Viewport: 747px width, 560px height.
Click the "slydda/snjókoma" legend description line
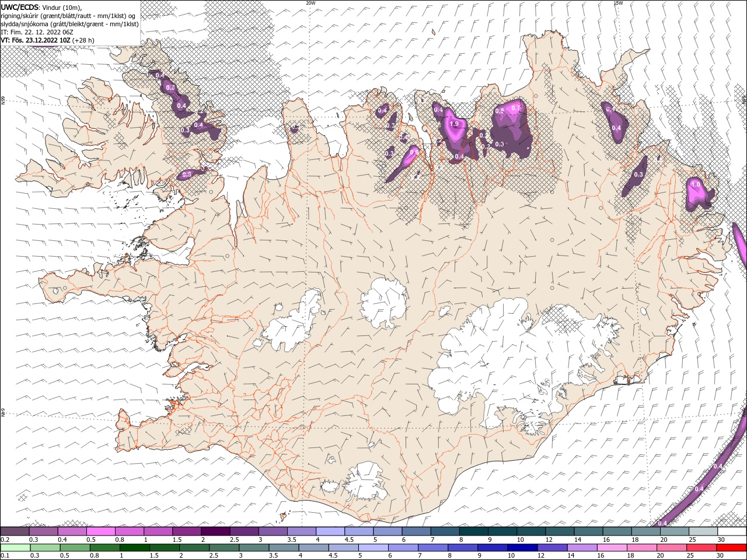70,24
